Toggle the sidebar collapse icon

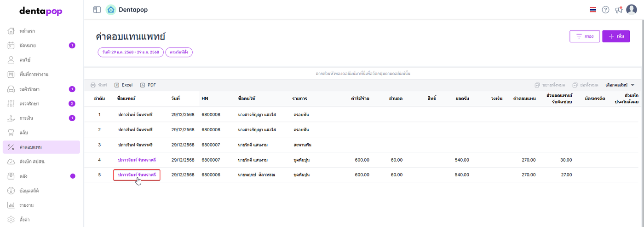(x=97, y=10)
